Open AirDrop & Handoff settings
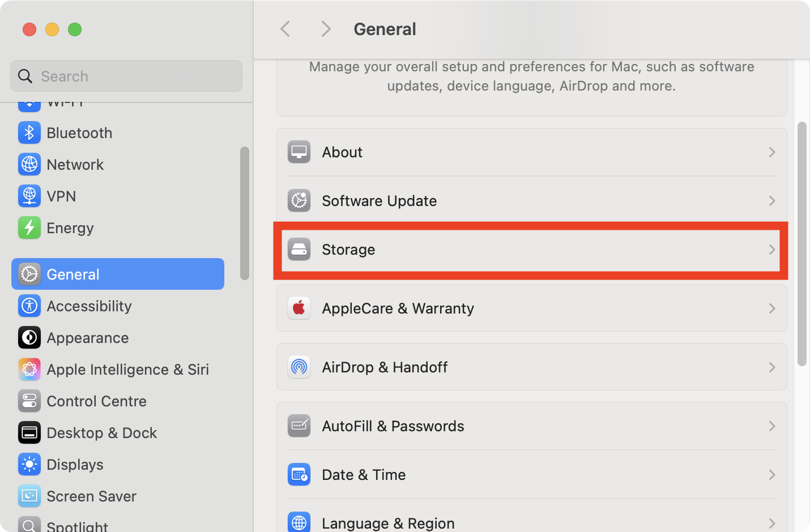The width and height of the screenshot is (810, 532). [531, 367]
